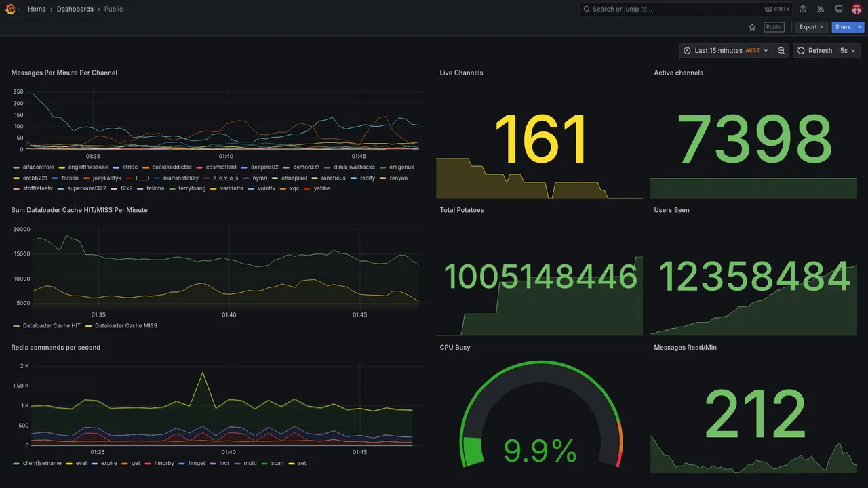Open the Last 15 minutes time picker

click(726, 51)
